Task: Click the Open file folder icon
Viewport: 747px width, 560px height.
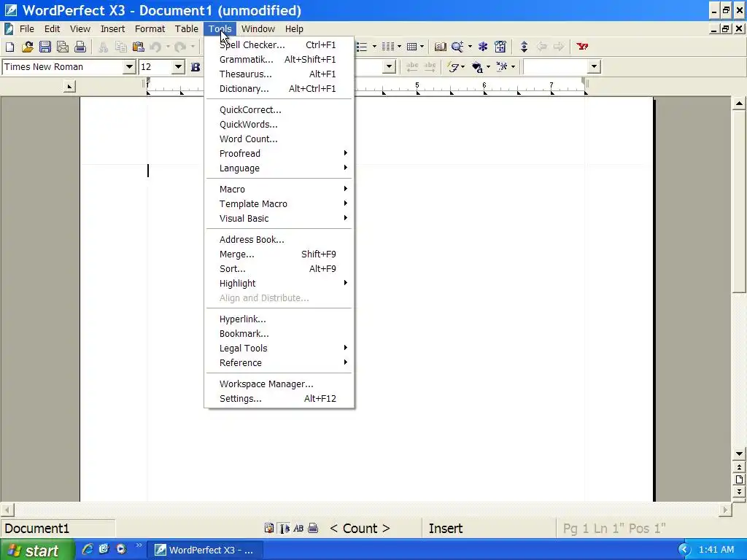Action: (27, 47)
